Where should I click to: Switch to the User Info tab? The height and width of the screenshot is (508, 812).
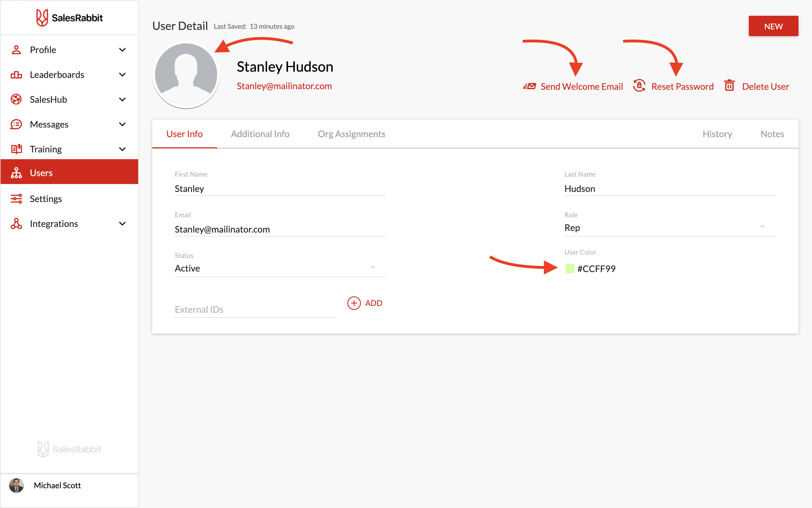[185, 134]
